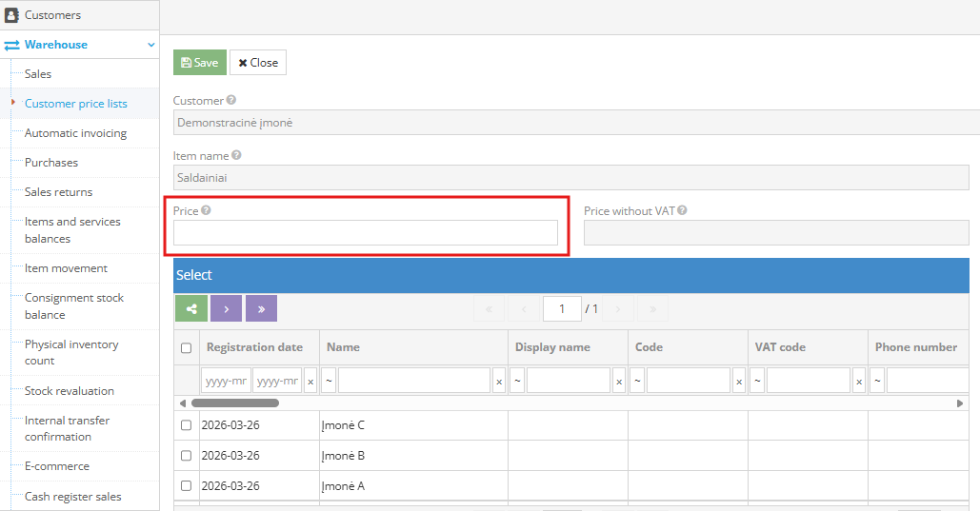The height and width of the screenshot is (511, 980).
Task: Click the help icon next to Price
Action: tap(206, 210)
